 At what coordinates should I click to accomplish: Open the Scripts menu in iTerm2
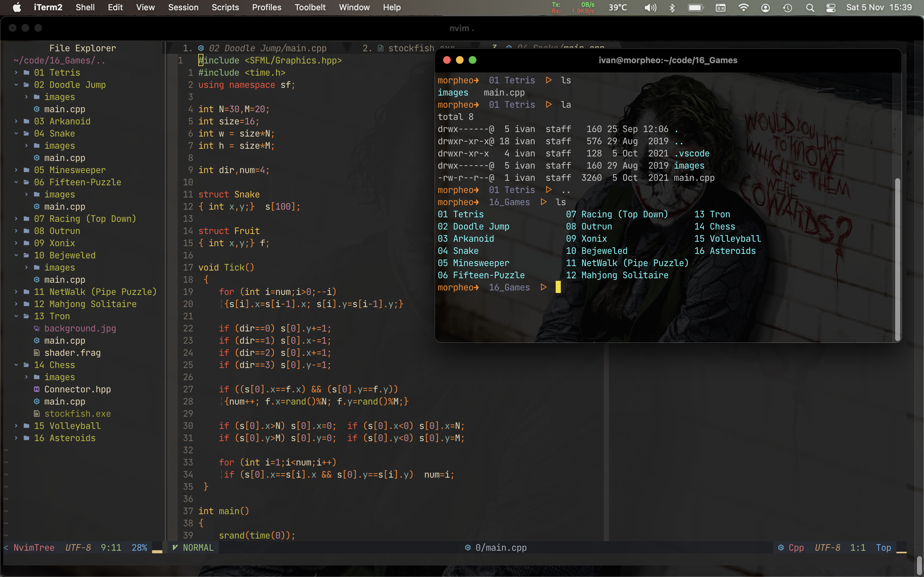pos(226,7)
